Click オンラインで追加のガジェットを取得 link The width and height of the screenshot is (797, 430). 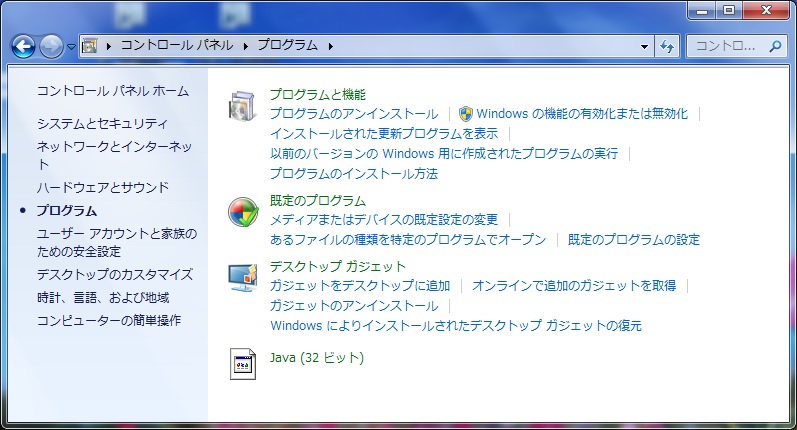[574, 286]
